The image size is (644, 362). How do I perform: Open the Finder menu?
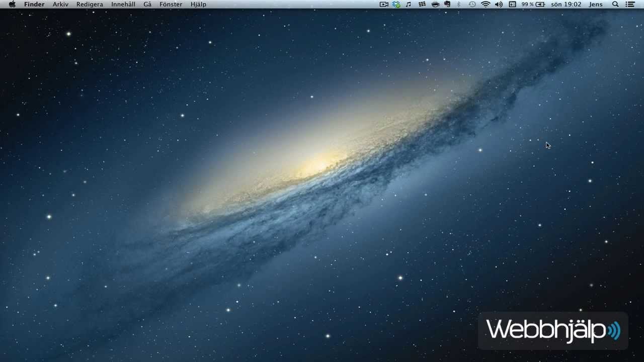coord(34,5)
